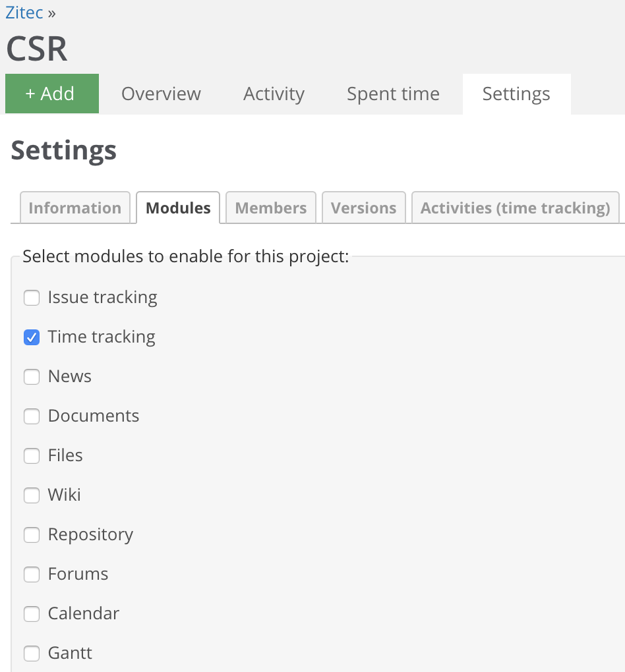
Task: Tick the Documents module checkbox
Action: click(31, 416)
